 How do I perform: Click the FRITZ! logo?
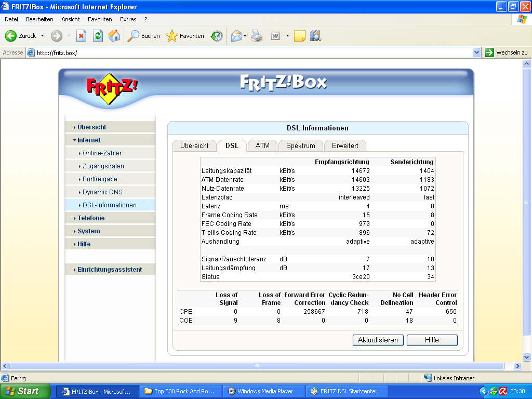(111, 89)
